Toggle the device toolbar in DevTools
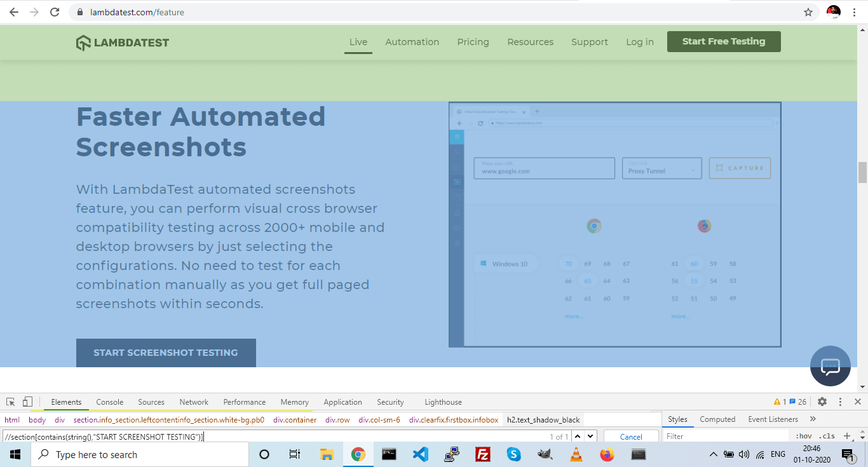The width and height of the screenshot is (868, 467). [26, 402]
